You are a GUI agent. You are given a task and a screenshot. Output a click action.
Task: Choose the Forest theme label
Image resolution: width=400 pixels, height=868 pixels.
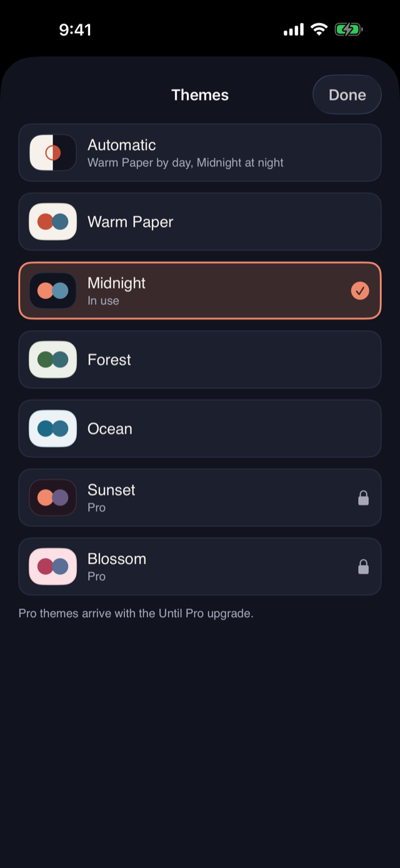109,360
